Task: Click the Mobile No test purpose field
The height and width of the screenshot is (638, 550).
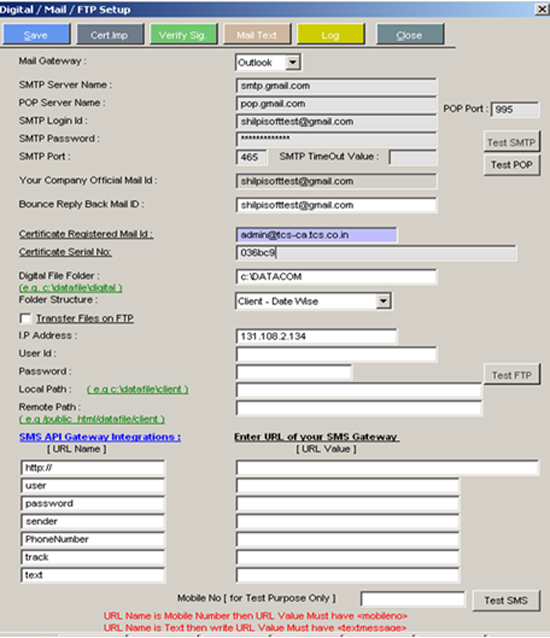Action: (x=412, y=599)
